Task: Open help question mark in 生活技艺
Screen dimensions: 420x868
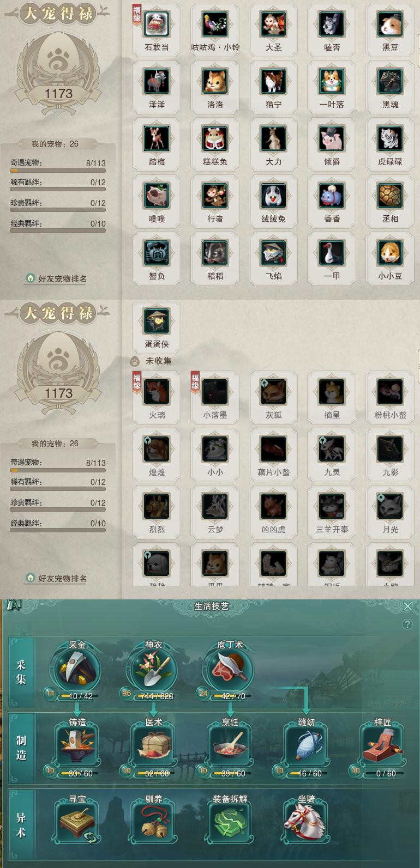Action: pyautogui.click(x=407, y=624)
